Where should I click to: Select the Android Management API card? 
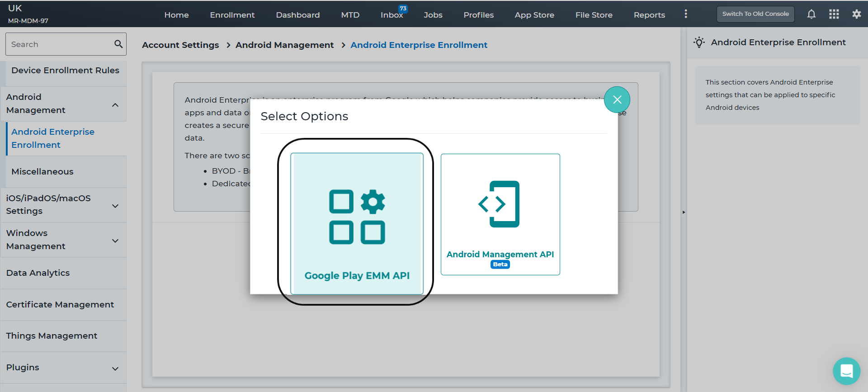pyautogui.click(x=500, y=214)
